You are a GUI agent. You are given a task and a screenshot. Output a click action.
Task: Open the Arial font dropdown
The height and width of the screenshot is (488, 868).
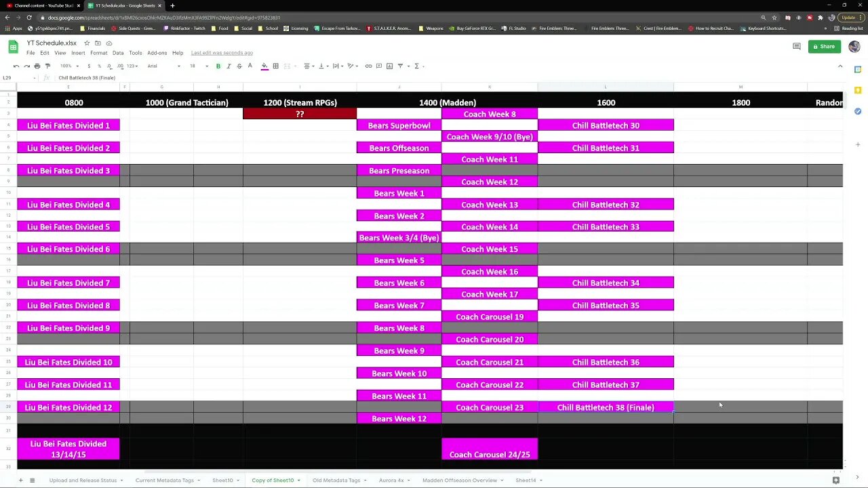164,66
